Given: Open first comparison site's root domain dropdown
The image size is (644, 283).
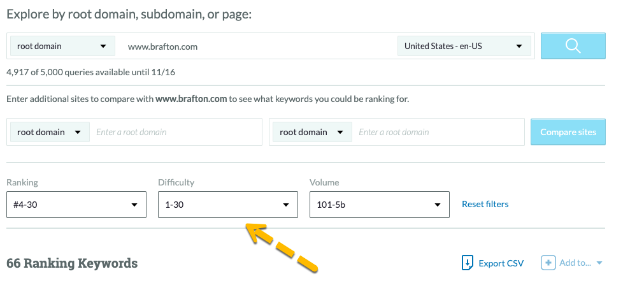Looking at the screenshot, I should click(50, 132).
